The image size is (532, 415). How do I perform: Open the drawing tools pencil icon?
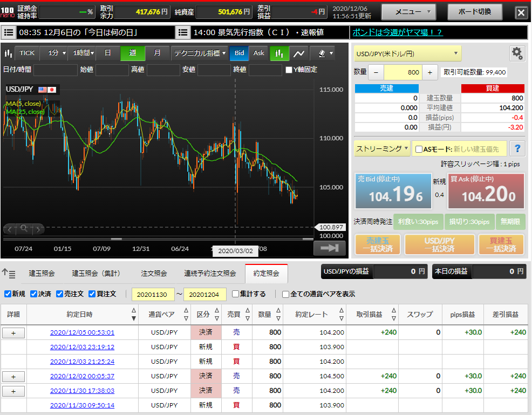(322, 53)
